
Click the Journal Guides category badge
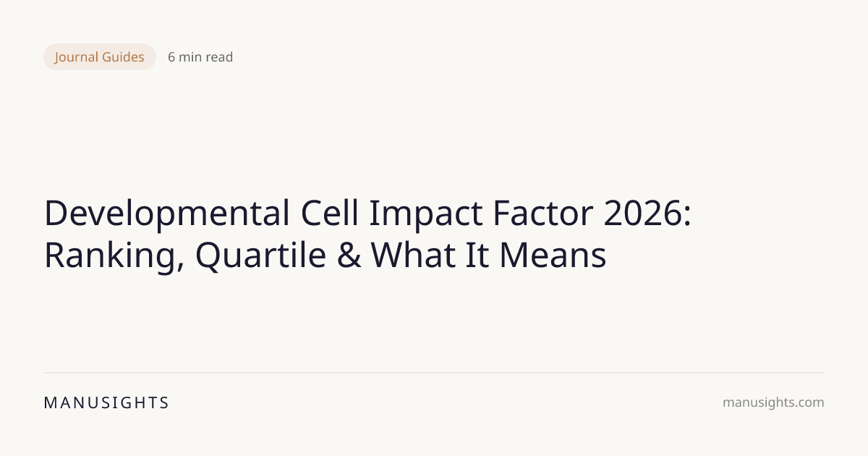[x=100, y=57]
